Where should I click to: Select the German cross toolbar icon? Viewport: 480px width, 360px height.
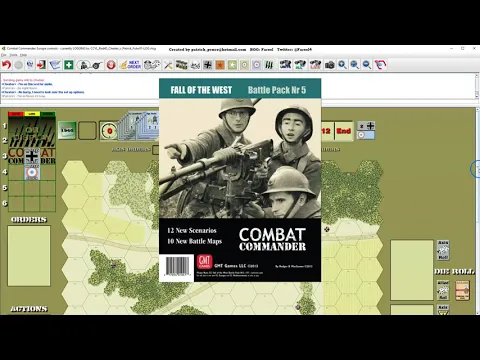(x=208, y=65)
